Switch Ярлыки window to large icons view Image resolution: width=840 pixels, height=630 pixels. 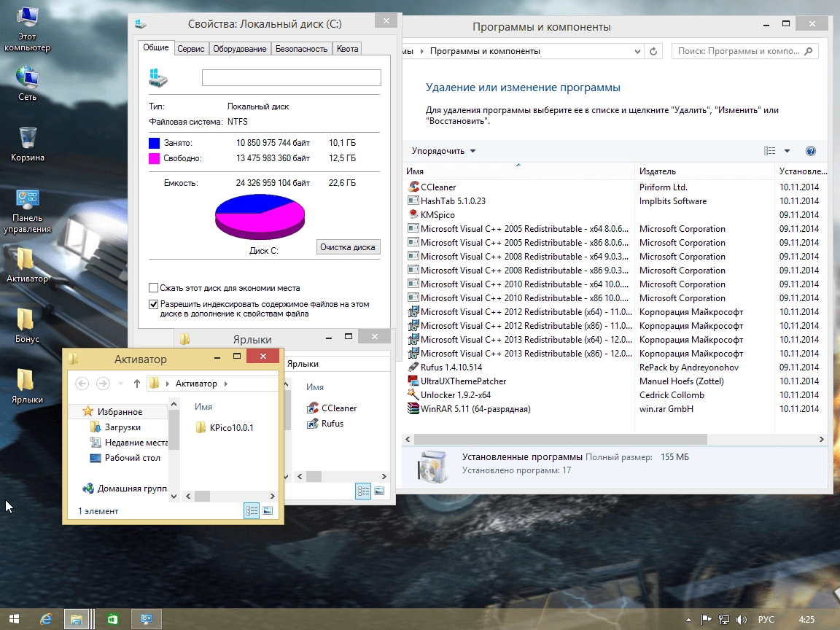click(379, 491)
